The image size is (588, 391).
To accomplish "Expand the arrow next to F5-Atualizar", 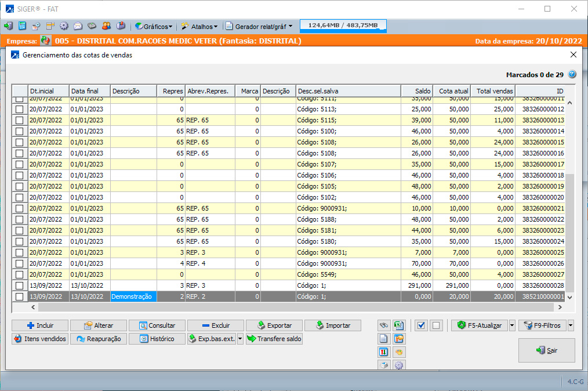I will click(x=511, y=325).
